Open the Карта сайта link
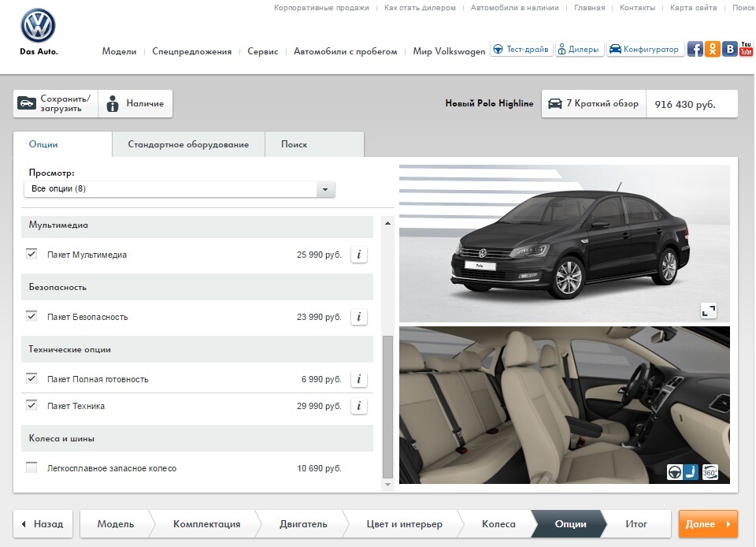 coord(693,8)
